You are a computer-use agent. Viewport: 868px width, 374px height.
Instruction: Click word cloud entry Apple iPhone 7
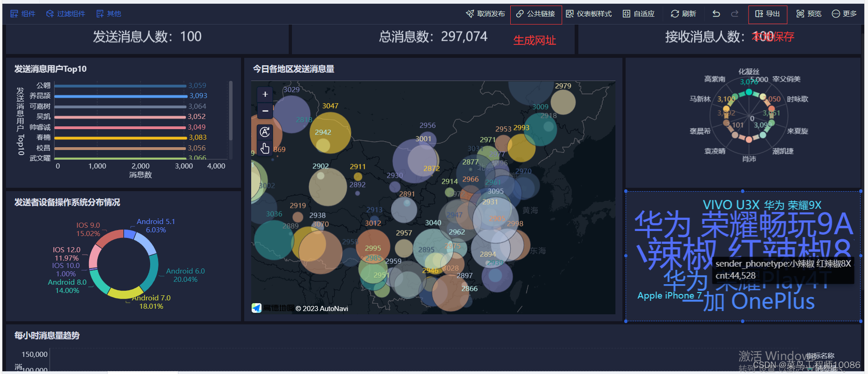tap(670, 295)
